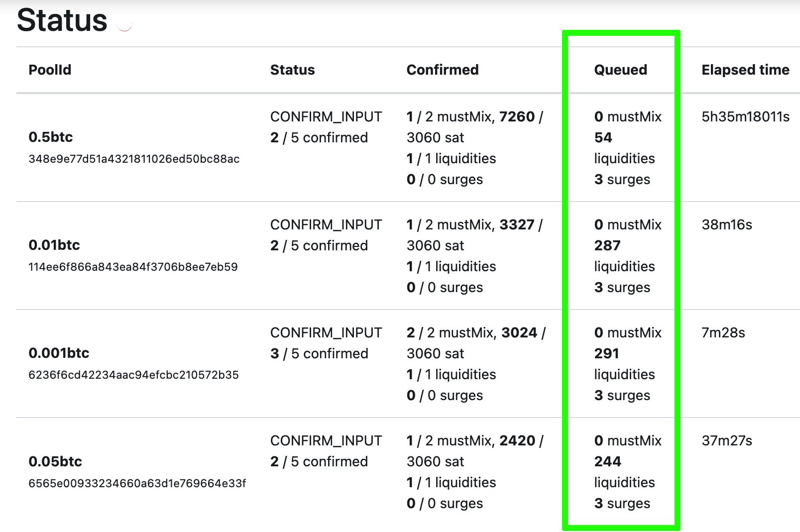The image size is (800, 532).
Task: Click pool ID 6236f6cd42234aac94efcbc210572b35
Action: pyautogui.click(x=133, y=375)
